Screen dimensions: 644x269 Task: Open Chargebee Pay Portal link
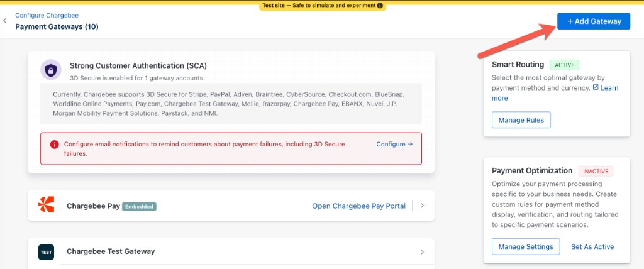[x=358, y=206]
